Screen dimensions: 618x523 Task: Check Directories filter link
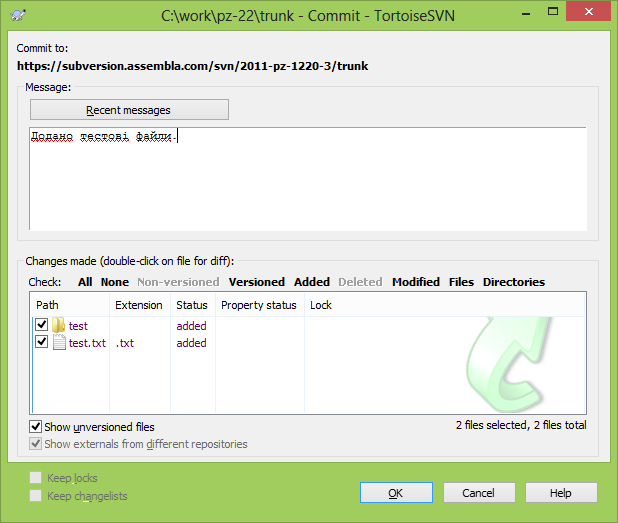pyautogui.click(x=514, y=282)
